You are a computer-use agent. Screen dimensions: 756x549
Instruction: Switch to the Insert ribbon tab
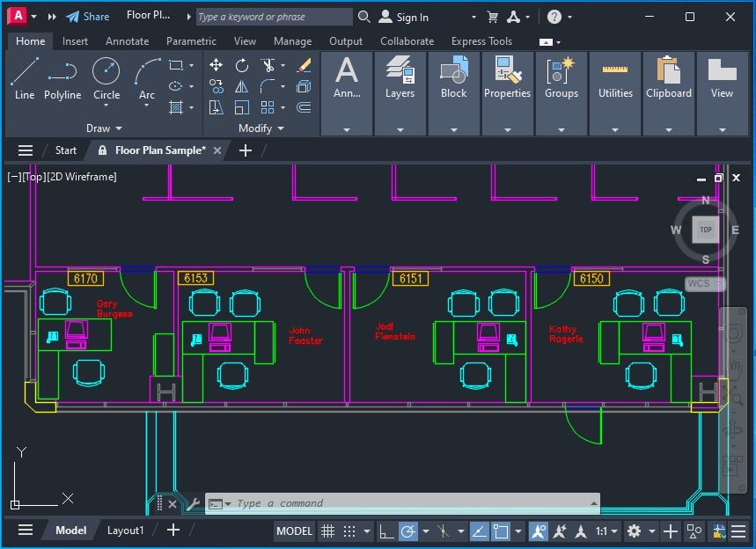pyautogui.click(x=75, y=41)
